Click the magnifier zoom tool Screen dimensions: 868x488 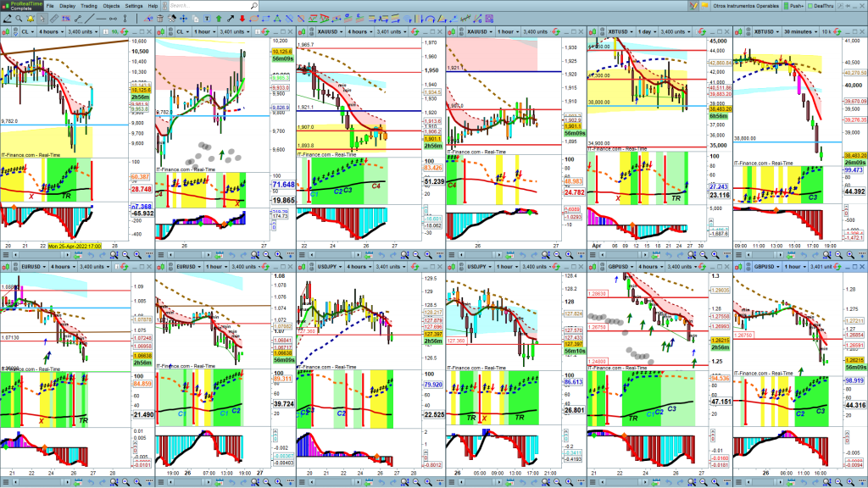click(x=20, y=17)
